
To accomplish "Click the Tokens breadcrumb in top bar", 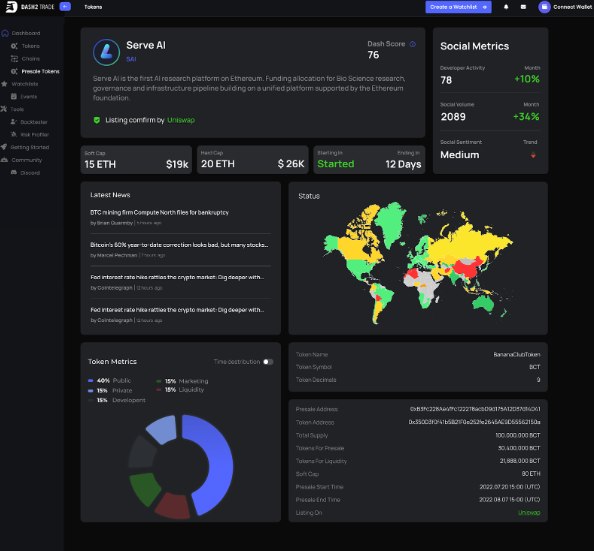I will tap(93, 7).
